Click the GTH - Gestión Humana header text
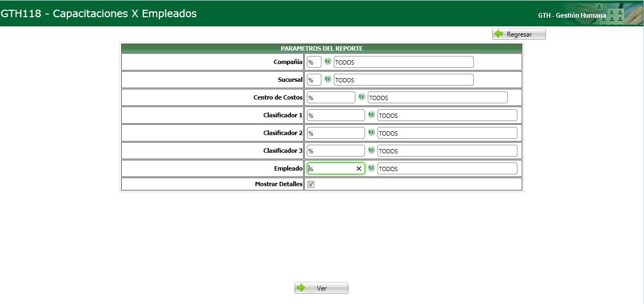 572,16
